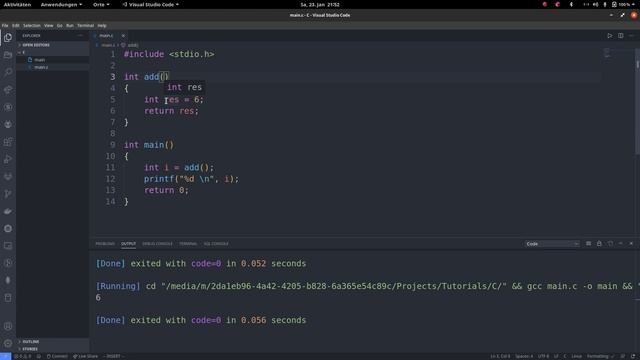Viewport: 640px width, 360px height.
Task: Show errors and warnings count in status bar
Action: pos(23,356)
